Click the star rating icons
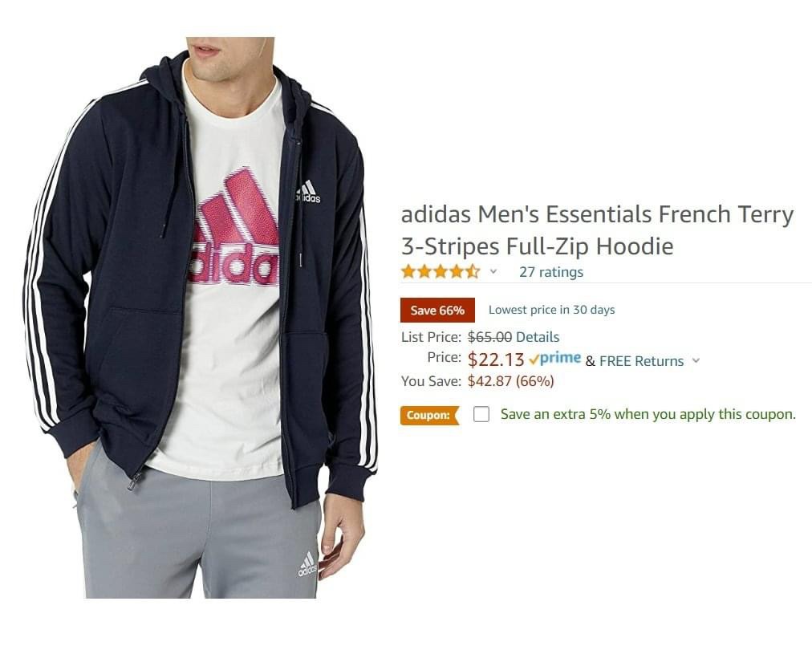812x650 pixels. (x=440, y=271)
